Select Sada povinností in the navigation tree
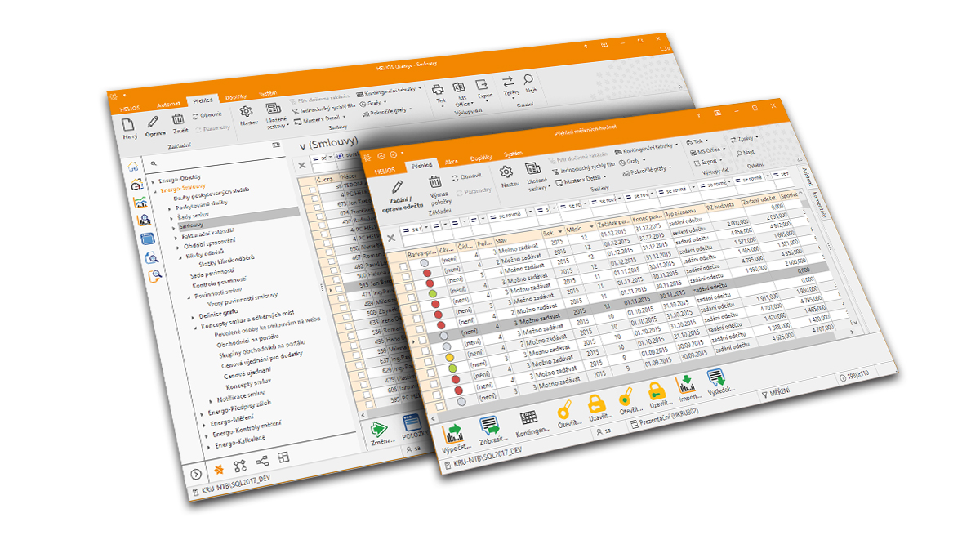Image resolution: width=980 pixels, height=540 pixels. click(212, 271)
